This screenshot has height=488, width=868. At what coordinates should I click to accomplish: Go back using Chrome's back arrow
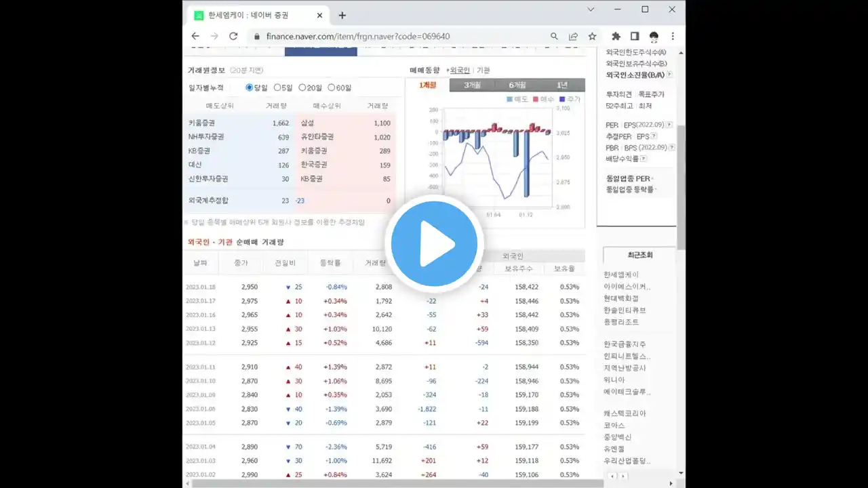click(x=195, y=36)
